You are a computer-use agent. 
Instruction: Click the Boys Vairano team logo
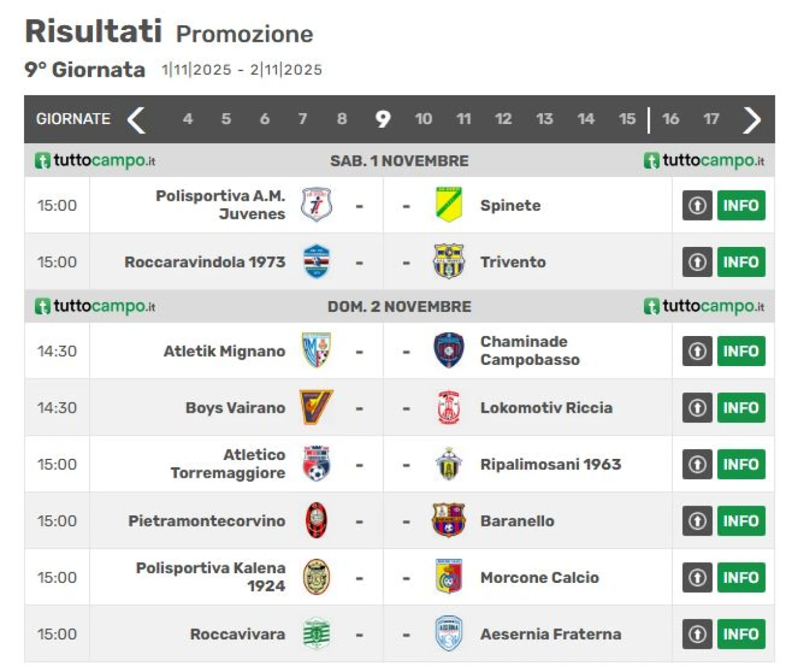pos(316,407)
